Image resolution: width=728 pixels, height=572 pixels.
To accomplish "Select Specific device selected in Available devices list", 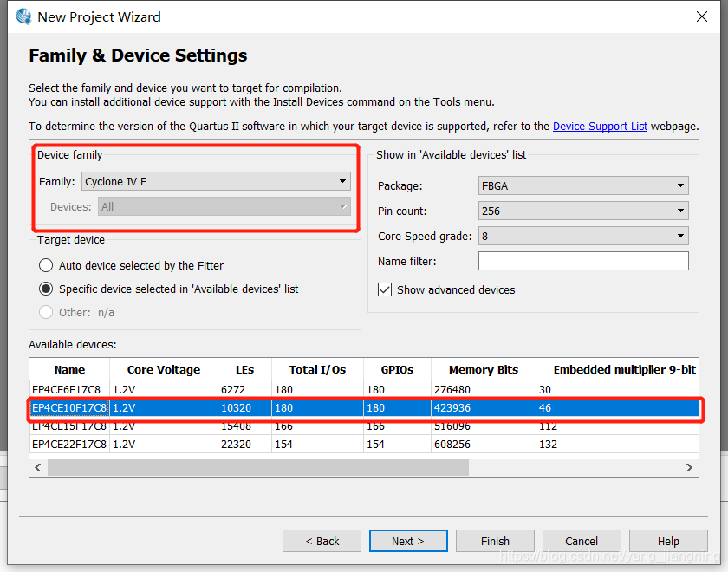I will [45, 289].
